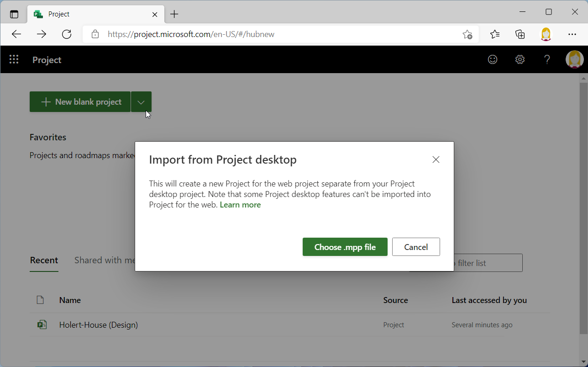
Task: Expand the New blank project dropdown arrow
Action: 141,102
